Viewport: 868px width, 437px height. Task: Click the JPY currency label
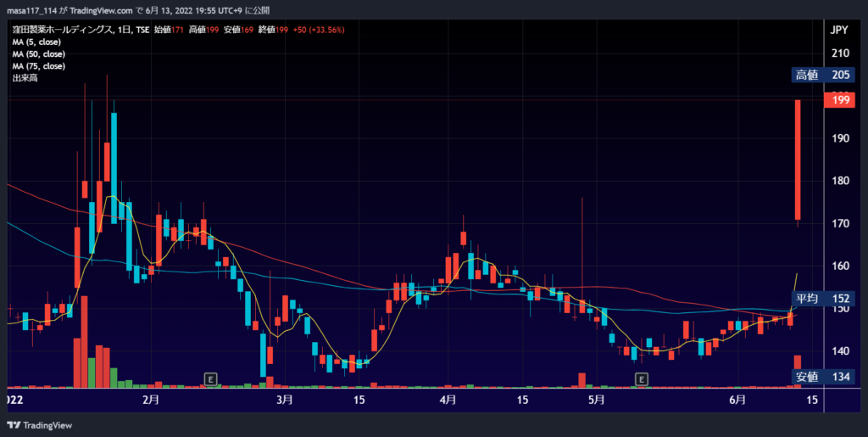pos(840,30)
